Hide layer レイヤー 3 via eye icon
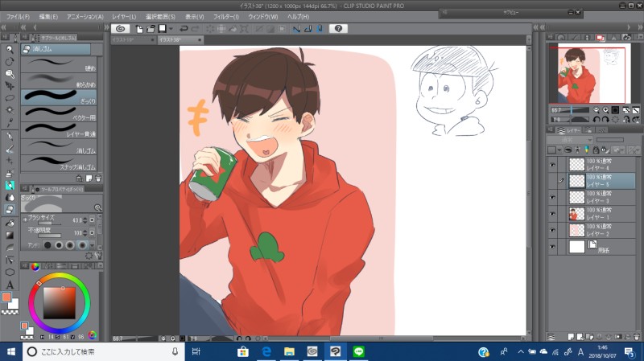644x361 pixels. pos(552,197)
